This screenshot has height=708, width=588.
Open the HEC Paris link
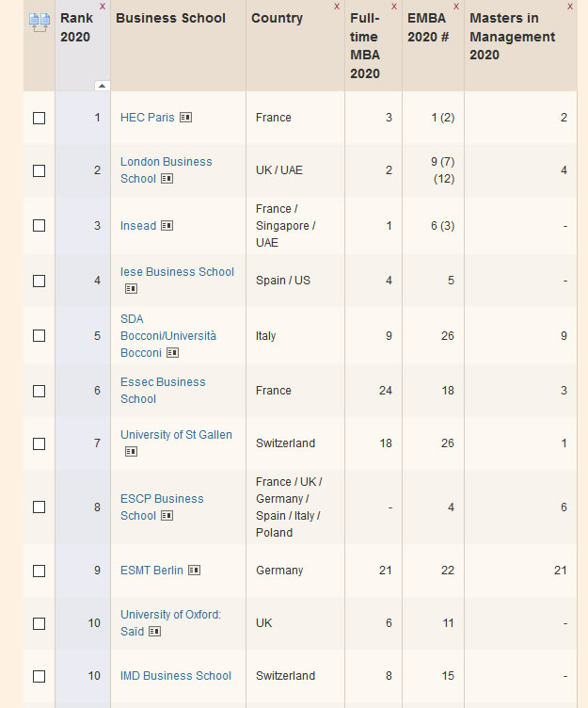coord(147,118)
